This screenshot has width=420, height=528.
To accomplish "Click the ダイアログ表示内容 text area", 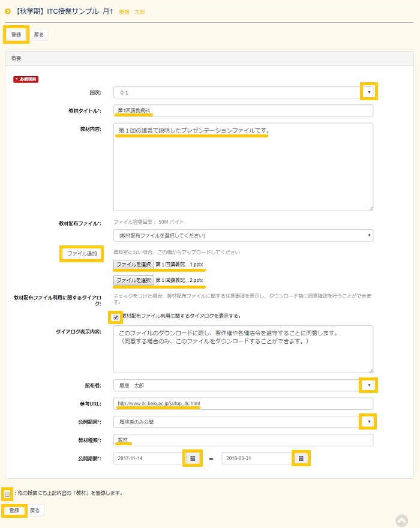I will click(x=243, y=349).
